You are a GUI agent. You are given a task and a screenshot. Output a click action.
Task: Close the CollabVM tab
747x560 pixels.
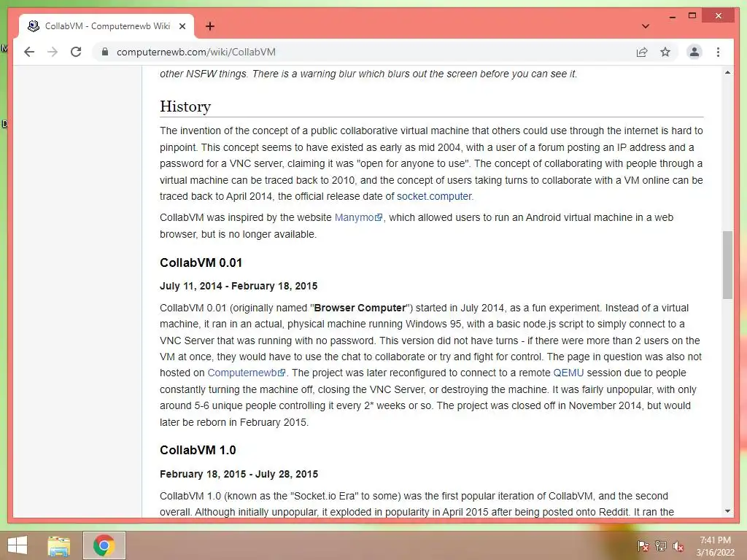(x=182, y=26)
